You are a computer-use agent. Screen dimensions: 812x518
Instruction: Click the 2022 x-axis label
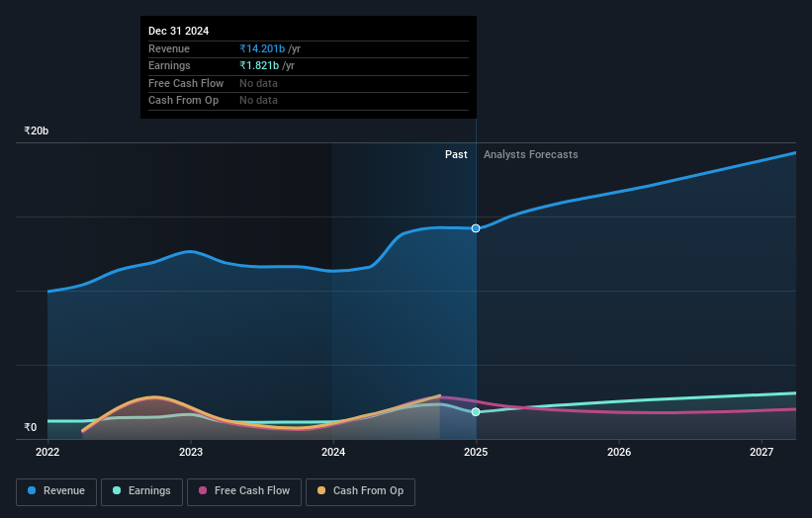coord(47,452)
